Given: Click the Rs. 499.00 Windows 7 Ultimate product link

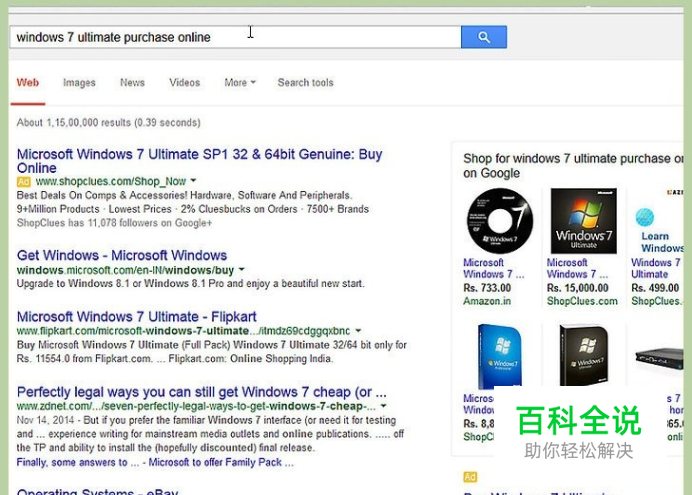Looking at the screenshot, I should tap(656, 268).
